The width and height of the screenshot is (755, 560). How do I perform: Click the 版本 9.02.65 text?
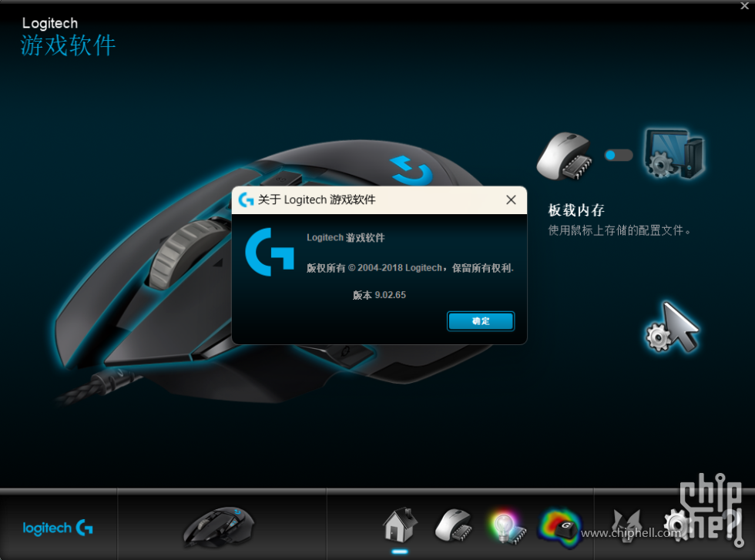379,295
